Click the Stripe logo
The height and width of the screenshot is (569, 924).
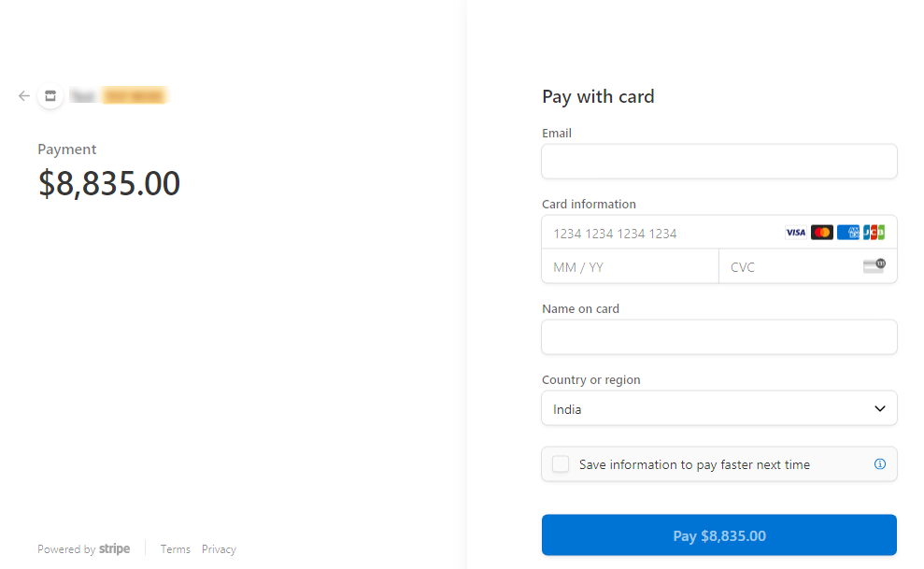pyautogui.click(x=115, y=549)
